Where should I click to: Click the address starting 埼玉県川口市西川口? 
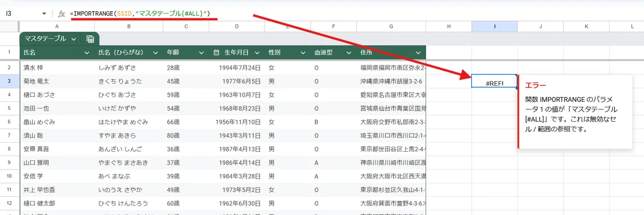391,135
